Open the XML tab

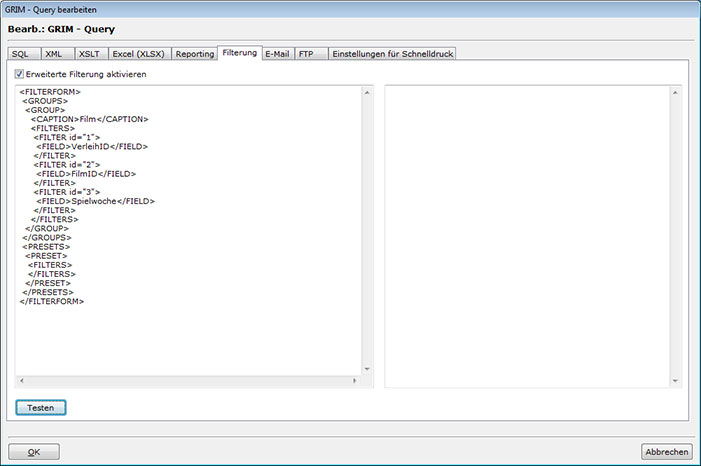point(53,53)
